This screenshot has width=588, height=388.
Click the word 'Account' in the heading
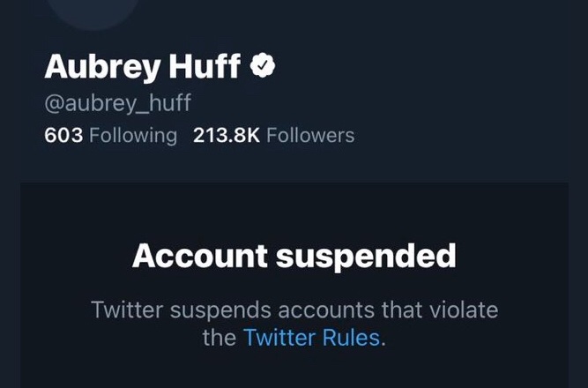pos(198,256)
